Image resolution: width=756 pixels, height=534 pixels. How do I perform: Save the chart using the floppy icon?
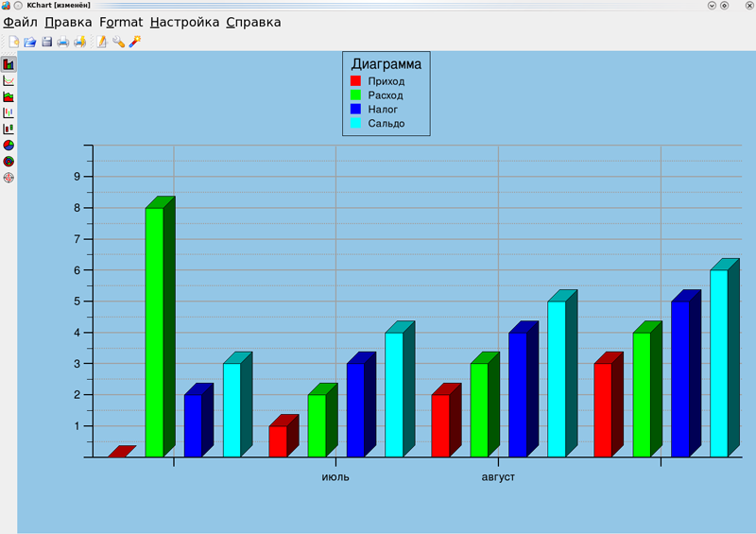pyautogui.click(x=46, y=42)
